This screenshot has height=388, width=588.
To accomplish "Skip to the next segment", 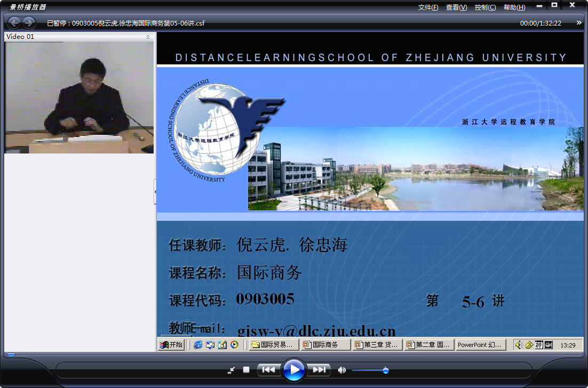I will tap(319, 370).
